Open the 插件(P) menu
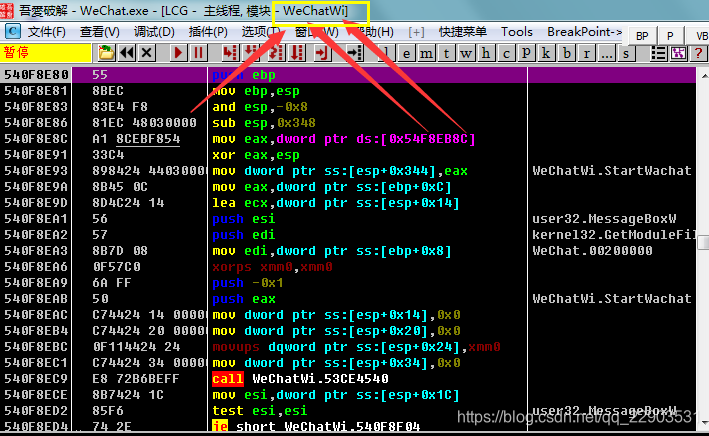 point(208,32)
